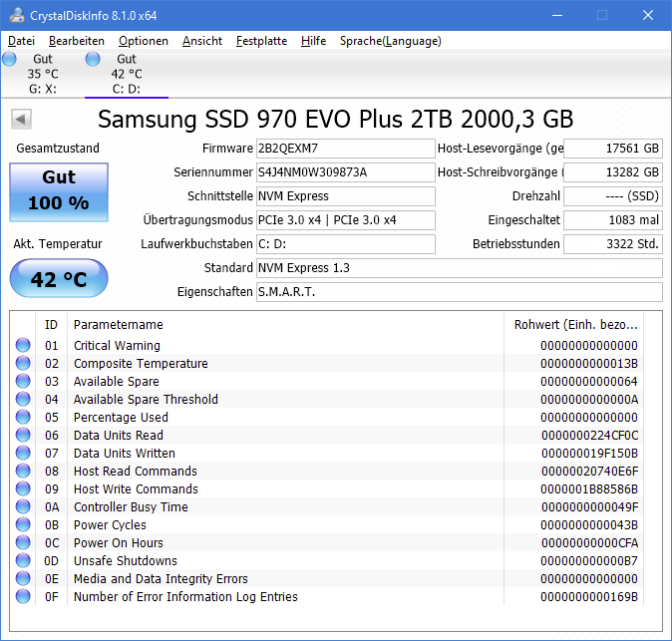This screenshot has height=641, width=672.
Task: Click status orb for Data Units Written row
Action: click(x=23, y=453)
